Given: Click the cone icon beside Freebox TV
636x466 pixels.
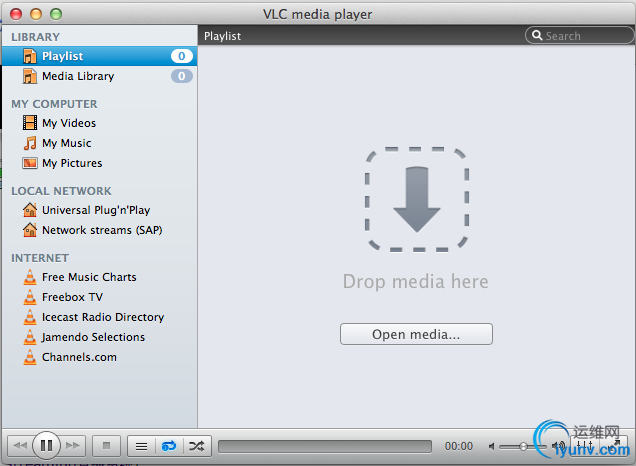Looking at the screenshot, I should click(30, 297).
